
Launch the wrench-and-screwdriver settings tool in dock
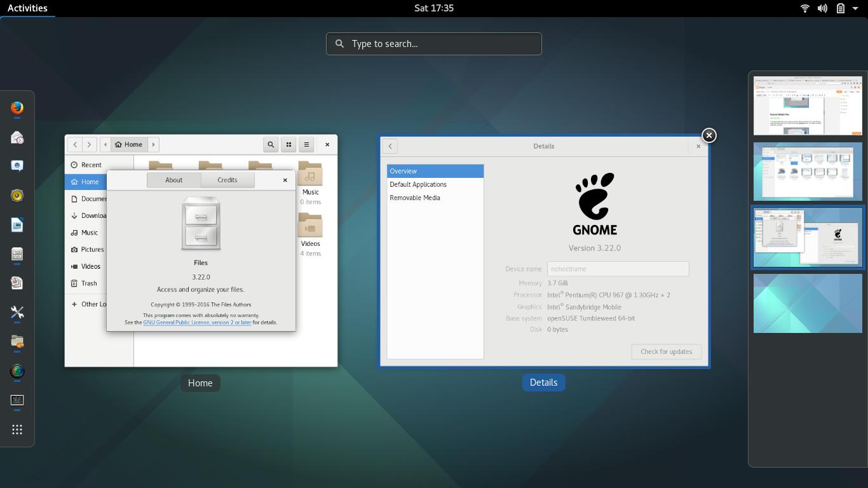tap(17, 313)
